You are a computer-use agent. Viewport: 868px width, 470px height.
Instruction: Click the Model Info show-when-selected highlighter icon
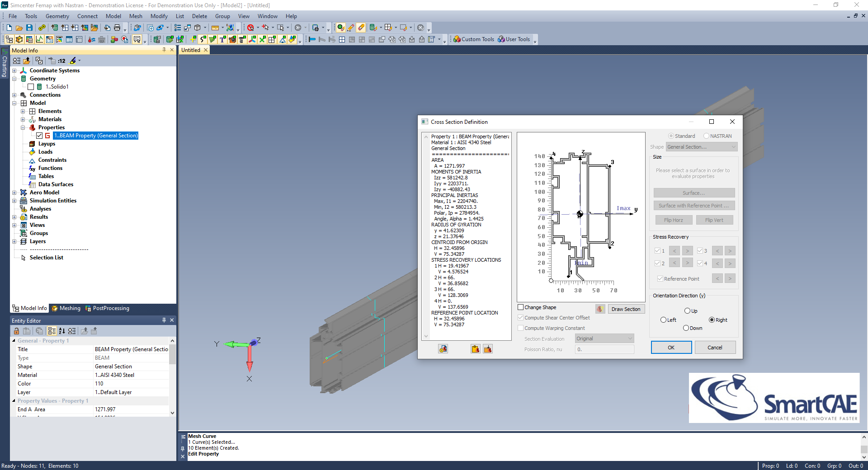[73, 61]
